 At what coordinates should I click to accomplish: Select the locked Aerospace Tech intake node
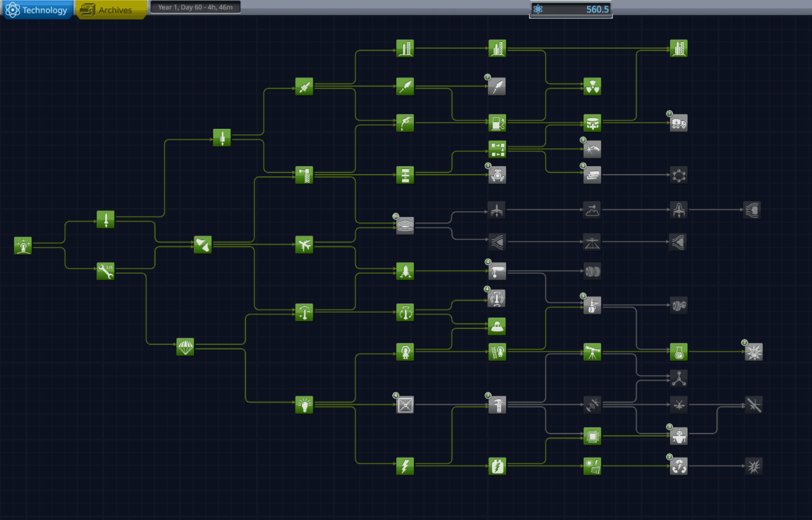[x=752, y=210]
